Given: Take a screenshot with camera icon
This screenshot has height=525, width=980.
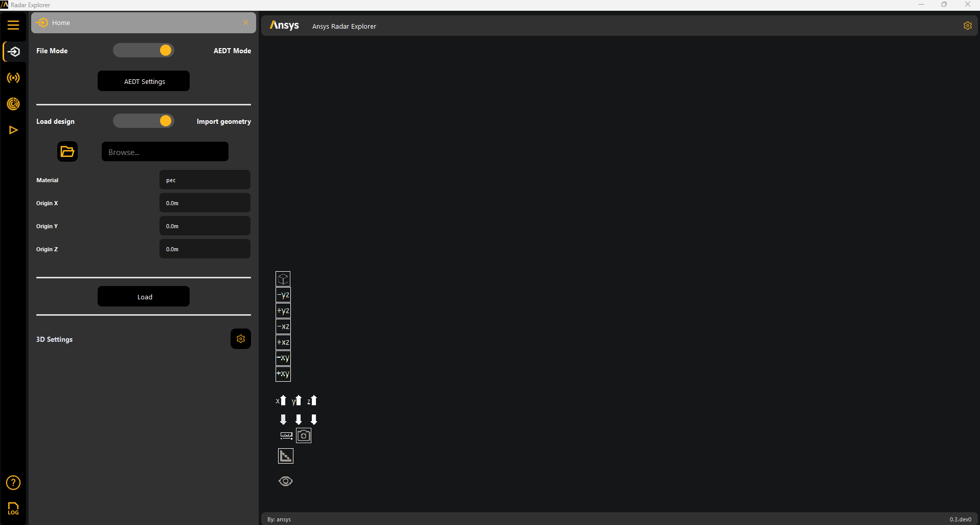Looking at the screenshot, I should [304, 435].
